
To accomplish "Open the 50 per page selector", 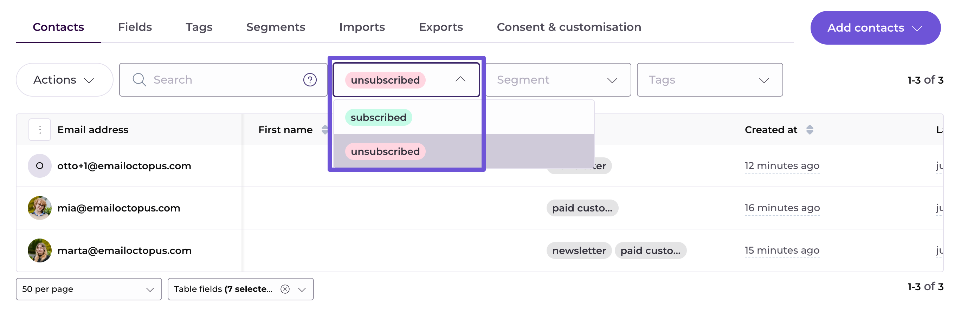I will pos(89,289).
